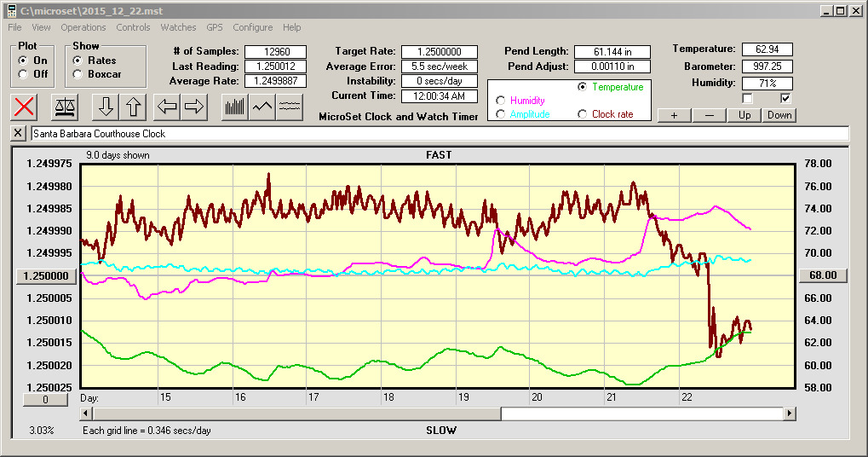Click the Target Rate field
The height and width of the screenshot is (457, 868).
point(440,51)
